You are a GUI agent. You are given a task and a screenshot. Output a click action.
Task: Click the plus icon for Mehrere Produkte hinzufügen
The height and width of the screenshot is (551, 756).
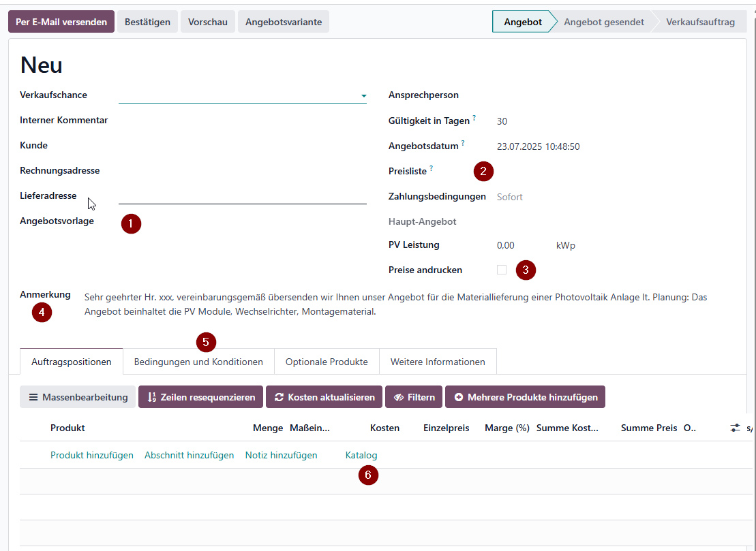pyautogui.click(x=459, y=397)
